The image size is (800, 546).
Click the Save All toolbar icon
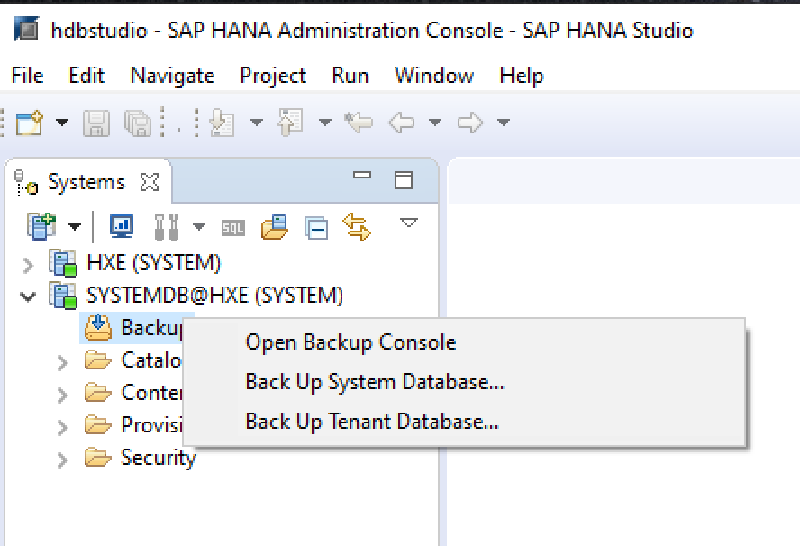click(138, 123)
